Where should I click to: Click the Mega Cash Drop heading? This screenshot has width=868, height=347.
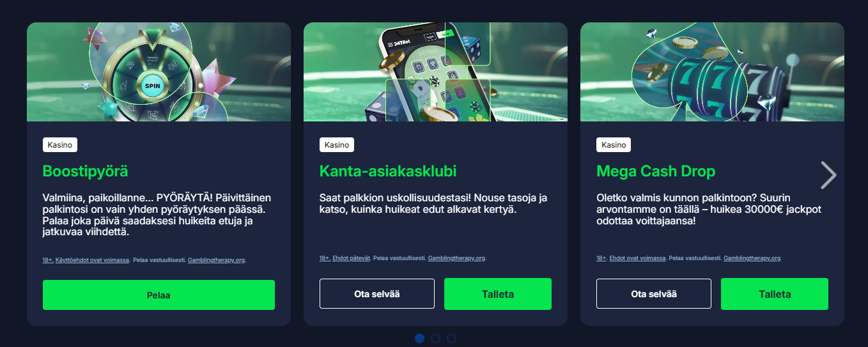tap(656, 171)
